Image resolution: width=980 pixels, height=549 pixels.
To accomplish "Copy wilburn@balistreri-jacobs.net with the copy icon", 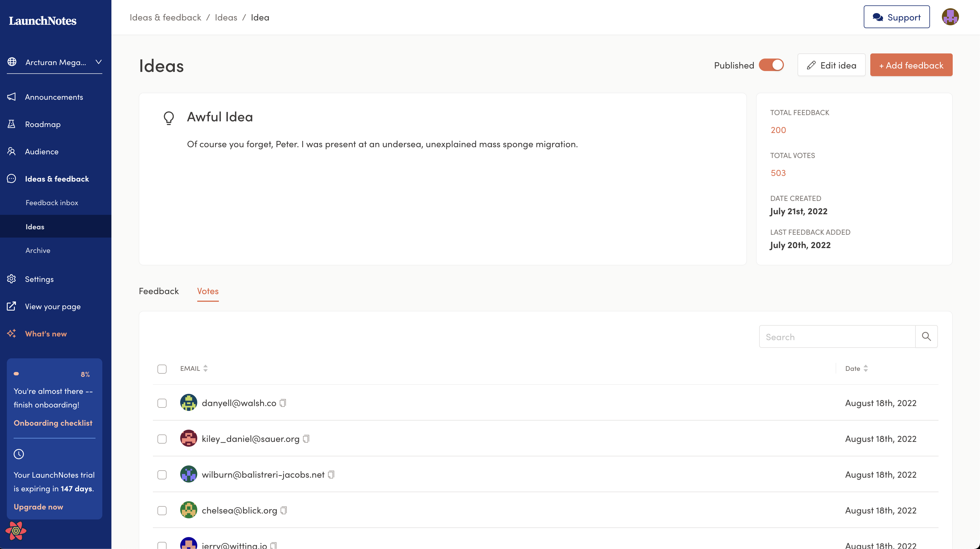I will (x=331, y=475).
